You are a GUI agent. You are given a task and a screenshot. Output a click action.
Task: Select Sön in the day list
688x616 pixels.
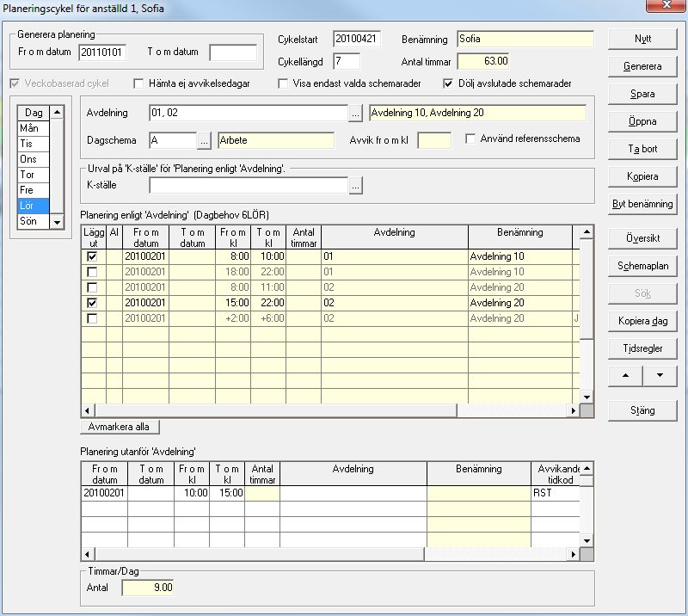[x=34, y=221]
